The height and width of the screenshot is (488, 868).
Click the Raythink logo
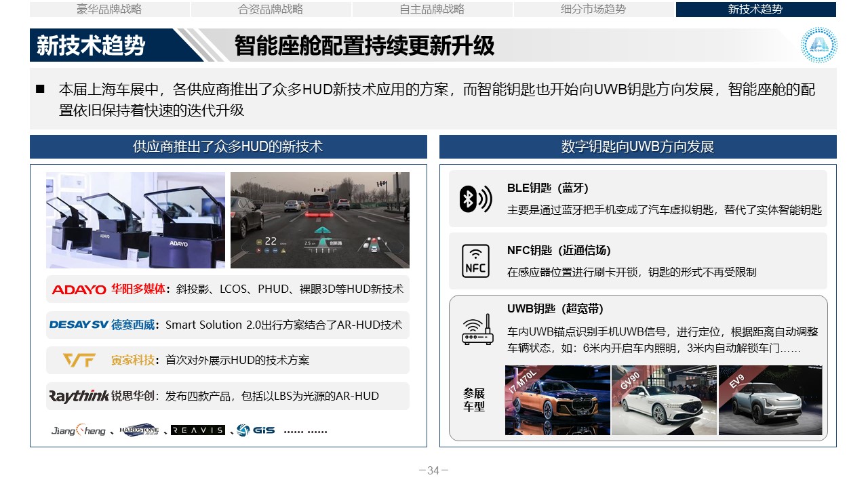(x=79, y=396)
